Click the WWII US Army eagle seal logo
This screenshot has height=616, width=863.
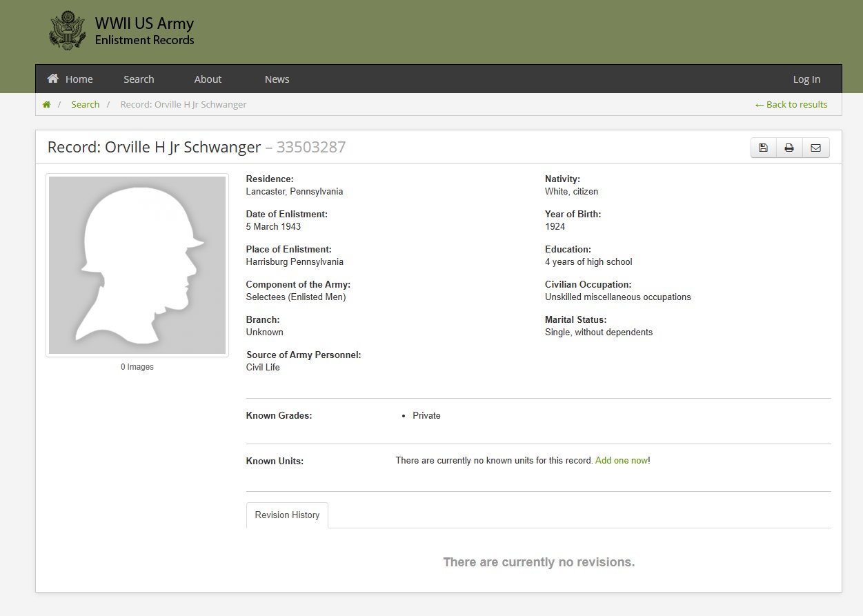point(67,30)
